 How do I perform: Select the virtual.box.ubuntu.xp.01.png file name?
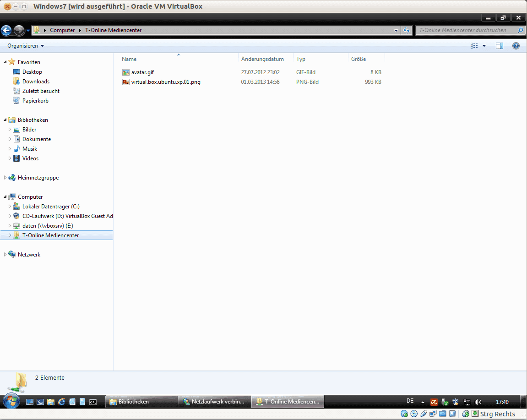(166, 82)
